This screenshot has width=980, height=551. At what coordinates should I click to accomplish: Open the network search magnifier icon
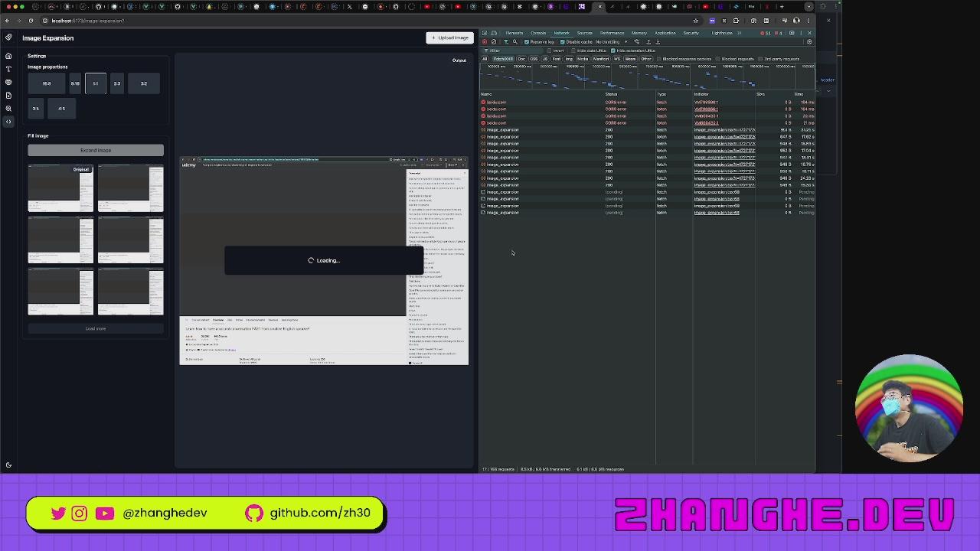(514, 42)
